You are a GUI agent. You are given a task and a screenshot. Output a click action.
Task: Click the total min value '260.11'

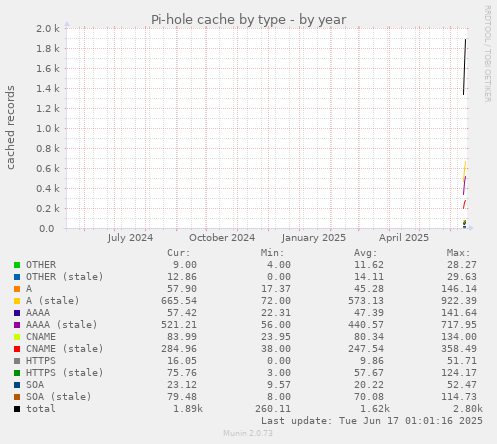(x=273, y=409)
